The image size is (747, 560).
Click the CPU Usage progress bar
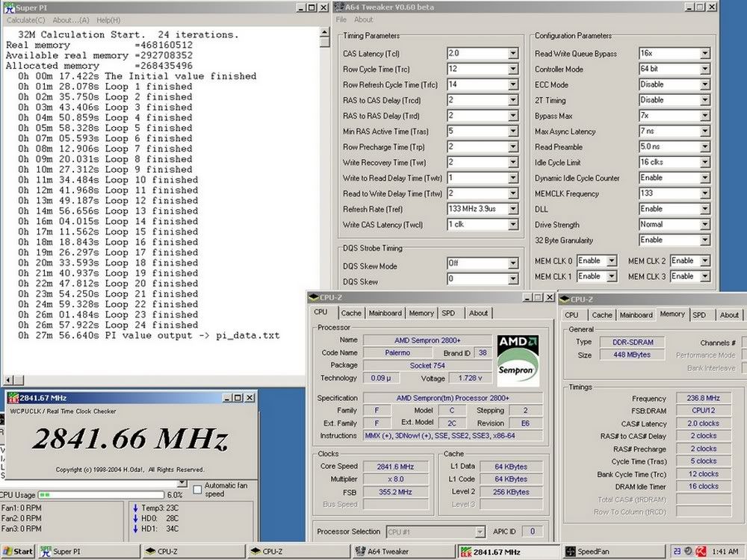[x=101, y=495]
